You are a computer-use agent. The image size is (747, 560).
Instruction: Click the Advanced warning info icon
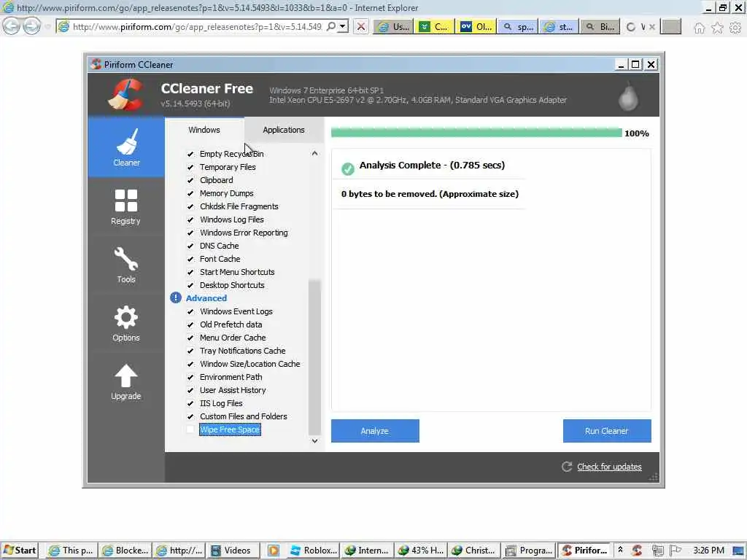[176, 297]
